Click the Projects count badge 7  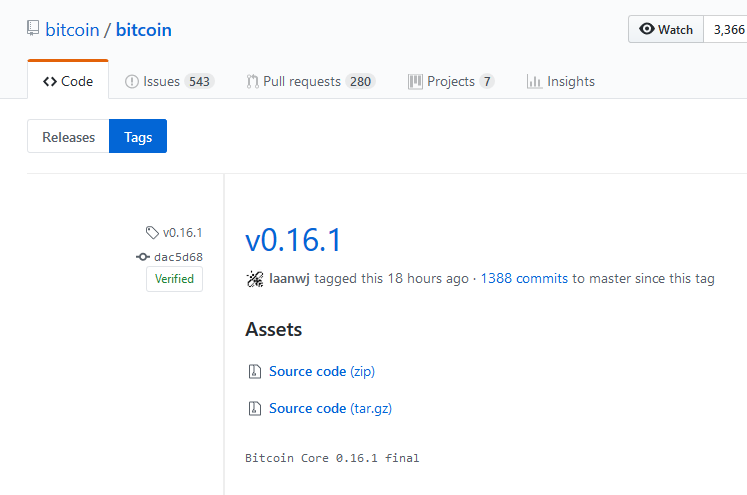[x=487, y=82]
